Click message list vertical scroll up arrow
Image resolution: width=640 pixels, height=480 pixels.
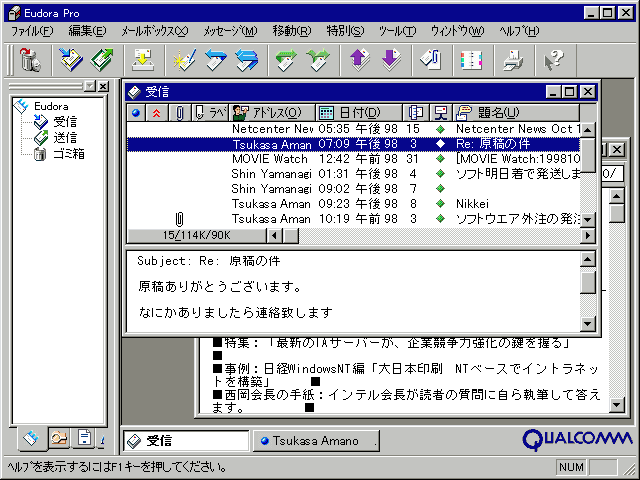588,130
